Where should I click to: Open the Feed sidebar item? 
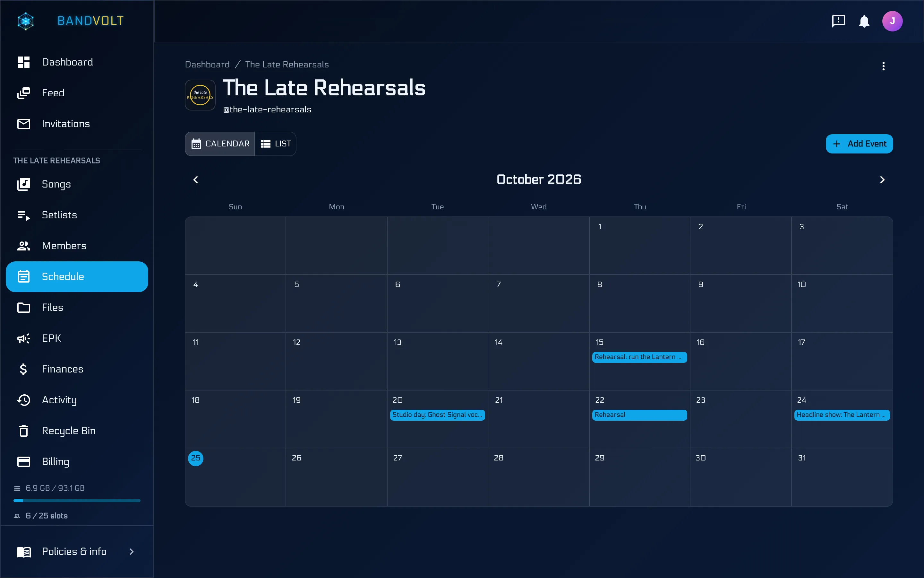[x=77, y=93]
